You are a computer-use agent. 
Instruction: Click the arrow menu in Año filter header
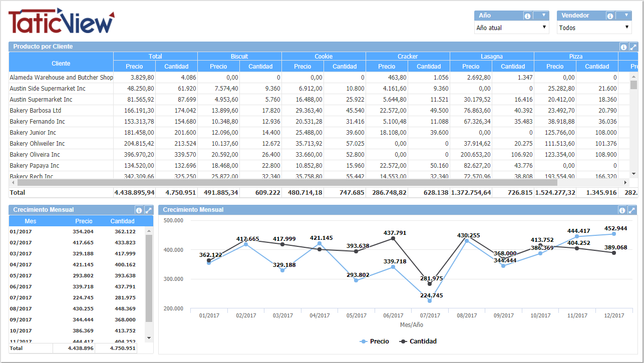543,16
